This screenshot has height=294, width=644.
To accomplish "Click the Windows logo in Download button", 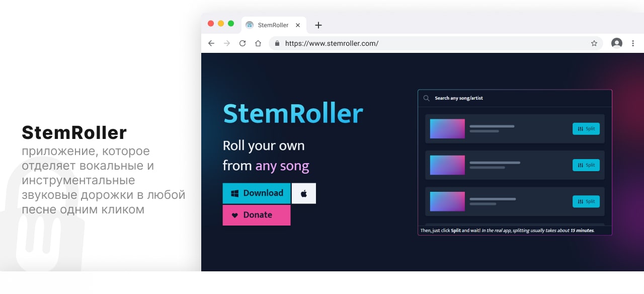I will click(x=234, y=193).
